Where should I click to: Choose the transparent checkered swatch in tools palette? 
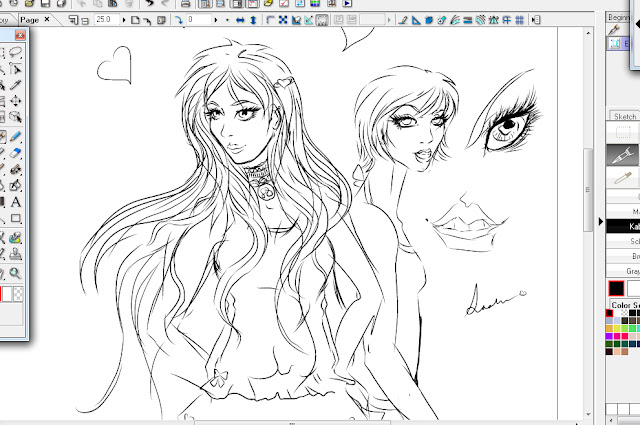click(18, 294)
